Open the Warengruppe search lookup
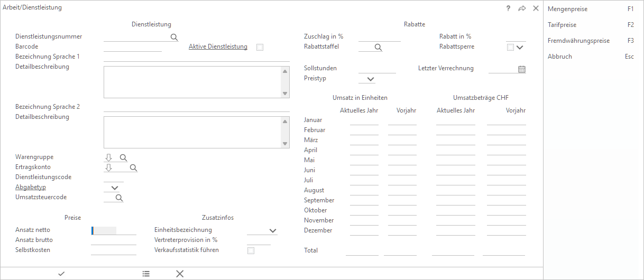Screen dimensions: 644x280 123,157
